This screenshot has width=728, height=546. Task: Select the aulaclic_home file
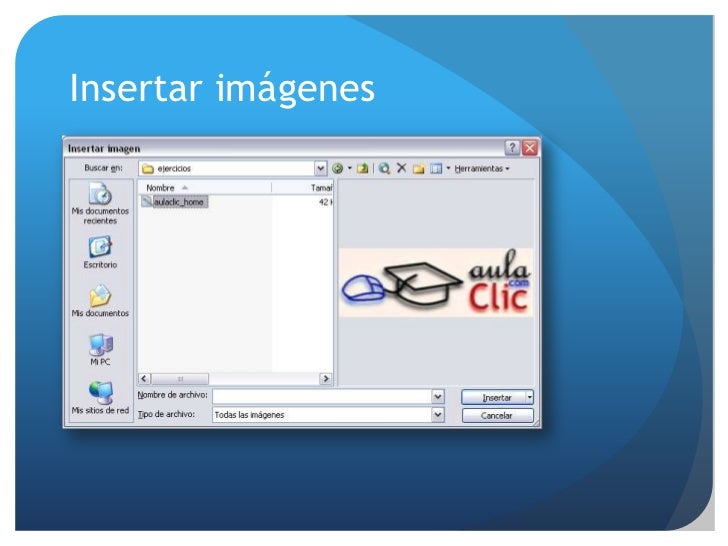175,202
